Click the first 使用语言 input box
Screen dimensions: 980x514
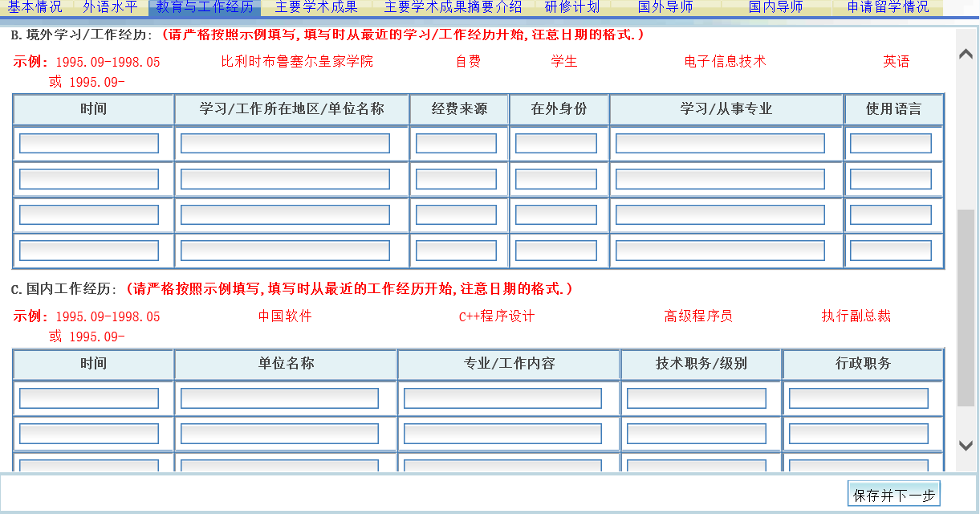pyautogui.click(x=891, y=142)
